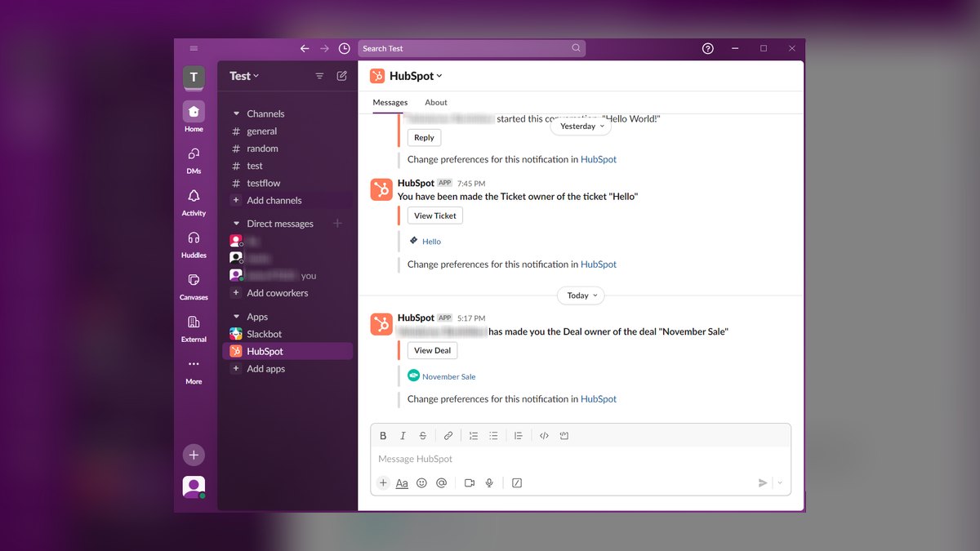This screenshot has height=551, width=980.
Task: Record an audio clip with microphone
Action: tap(489, 482)
